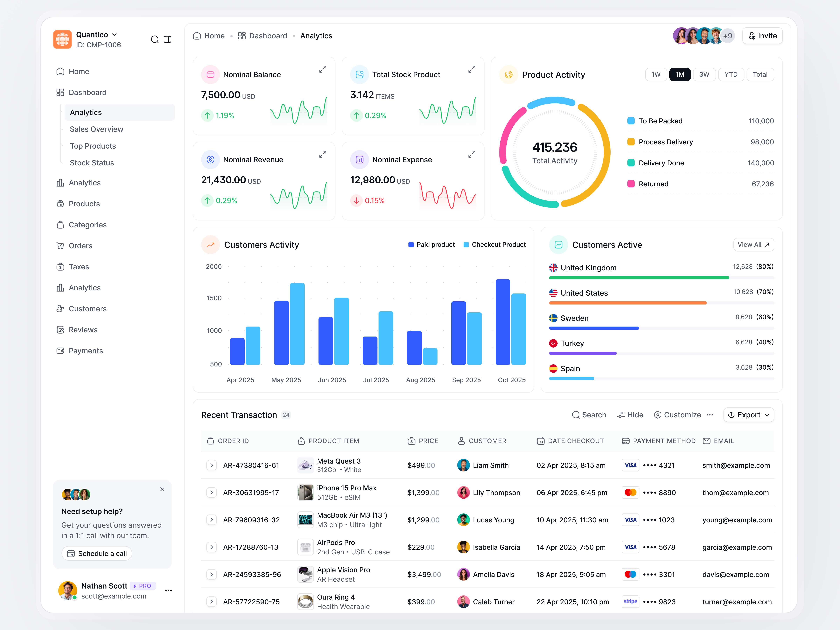Expand the Nominal Balance card
840x630 pixels.
(322, 69)
